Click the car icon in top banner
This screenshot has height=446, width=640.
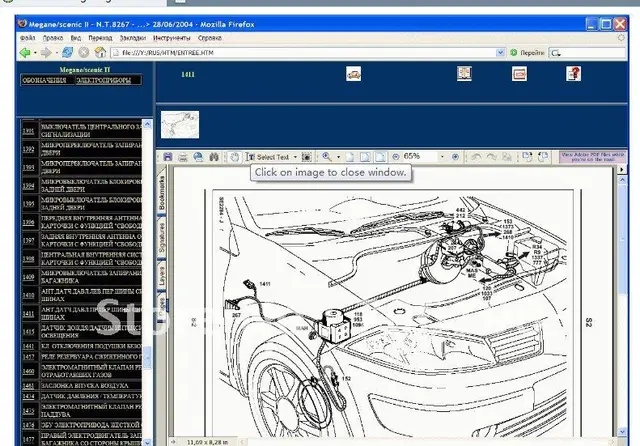353,74
